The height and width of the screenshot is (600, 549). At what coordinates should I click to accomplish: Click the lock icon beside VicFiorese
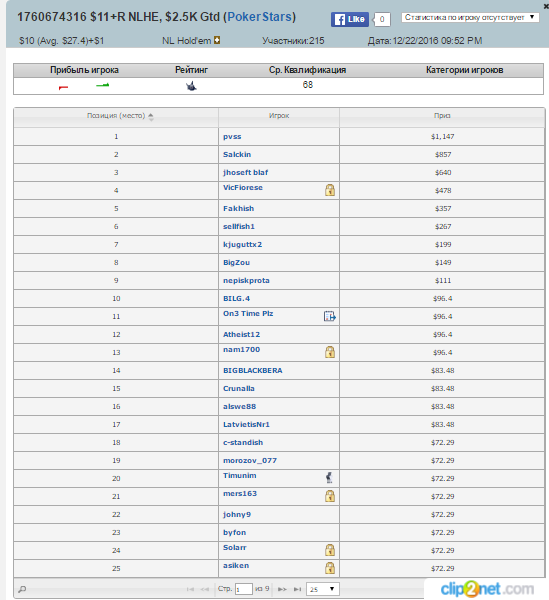pos(330,190)
